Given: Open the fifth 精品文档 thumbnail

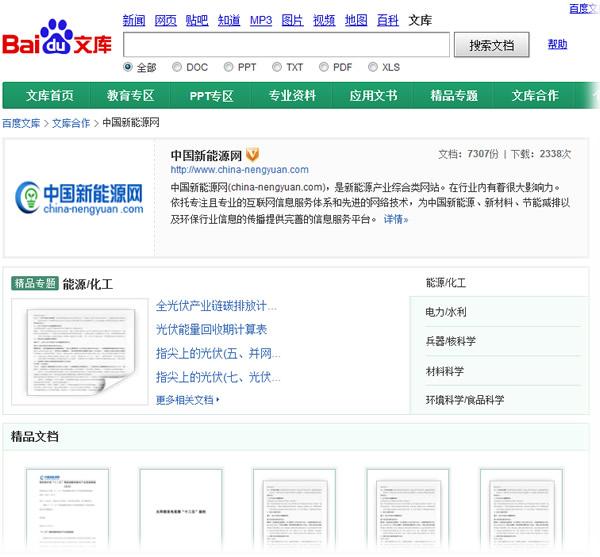Looking at the screenshot, I should point(521,510).
